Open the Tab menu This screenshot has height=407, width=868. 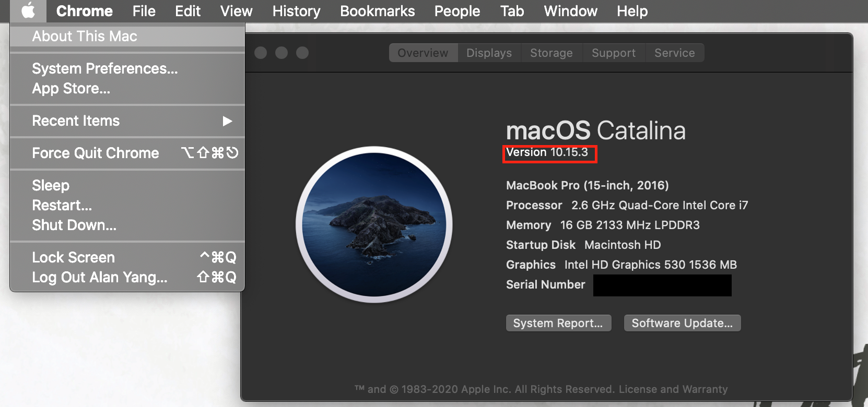tap(512, 11)
